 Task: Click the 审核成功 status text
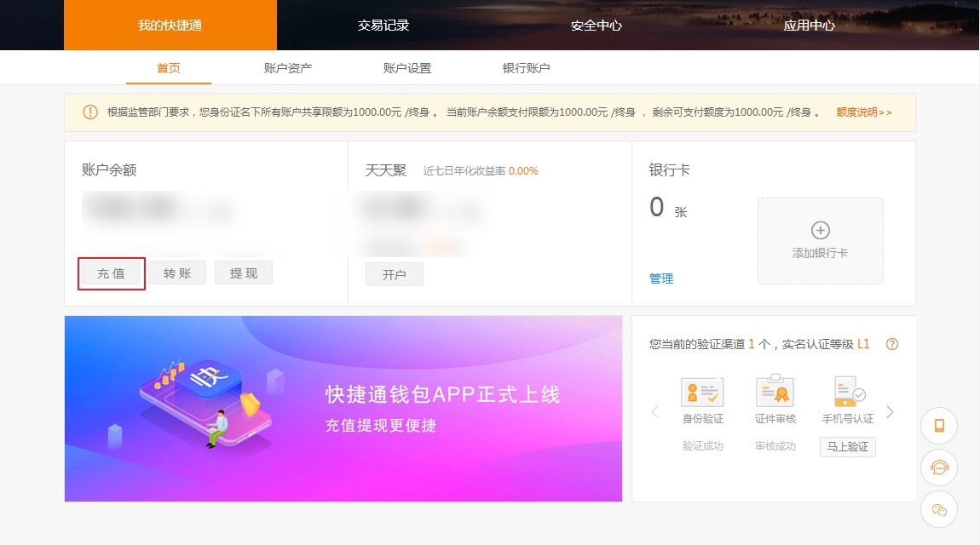[x=775, y=446]
